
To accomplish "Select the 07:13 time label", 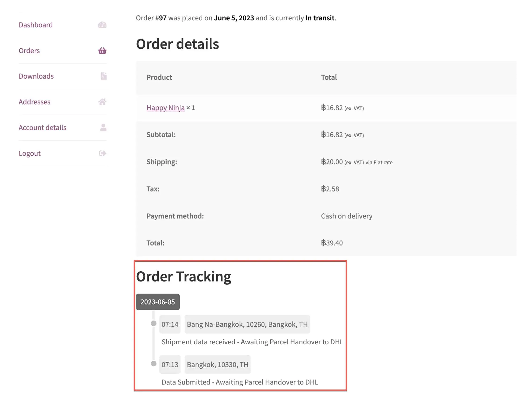I will pos(170,364).
